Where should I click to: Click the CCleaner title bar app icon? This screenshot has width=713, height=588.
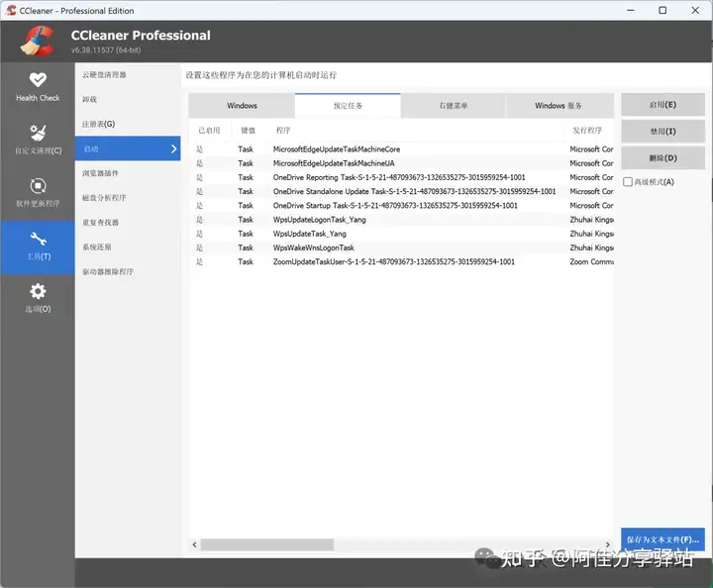[11, 10]
